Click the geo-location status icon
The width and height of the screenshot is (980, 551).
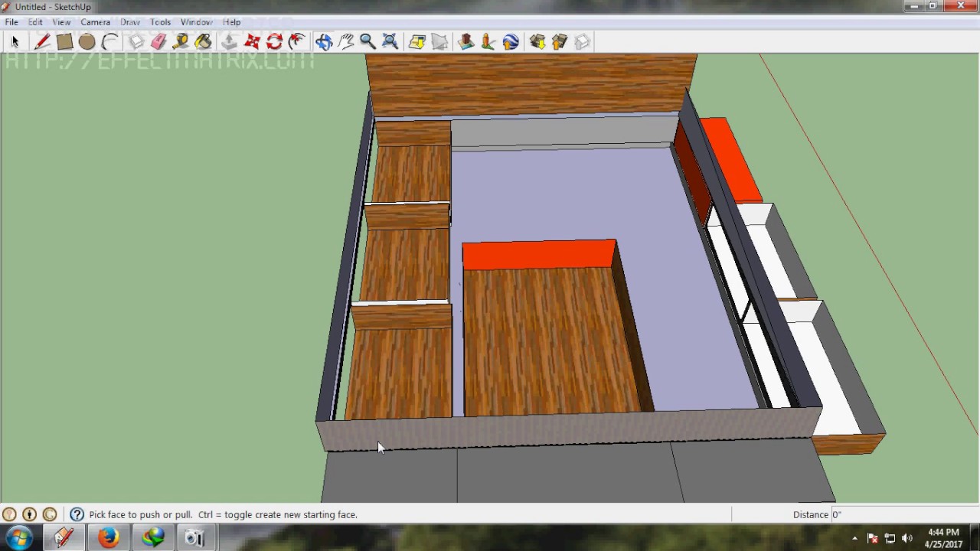pos(9,514)
